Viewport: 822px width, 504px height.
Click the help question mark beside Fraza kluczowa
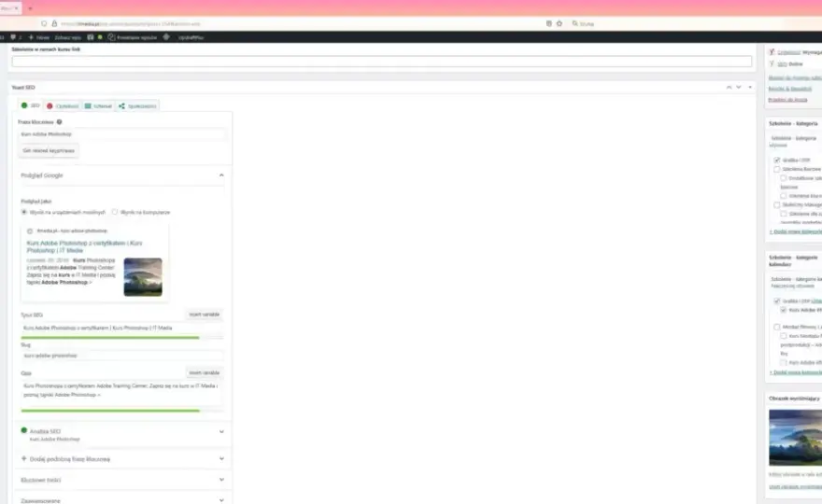(x=59, y=122)
